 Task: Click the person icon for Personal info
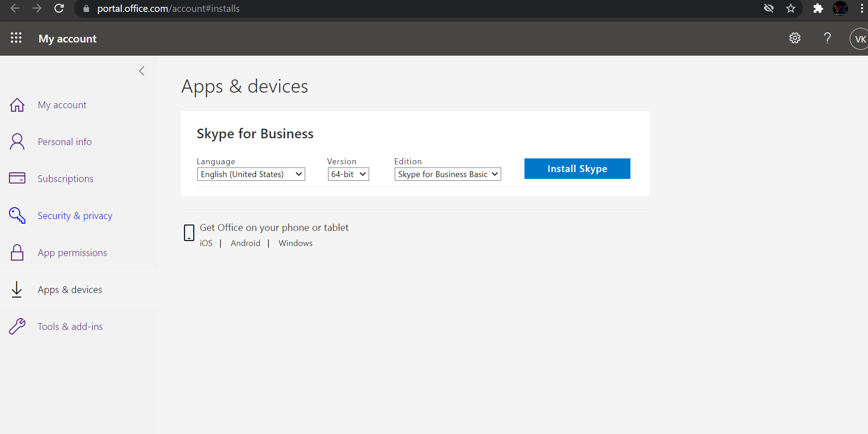[x=17, y=142]
